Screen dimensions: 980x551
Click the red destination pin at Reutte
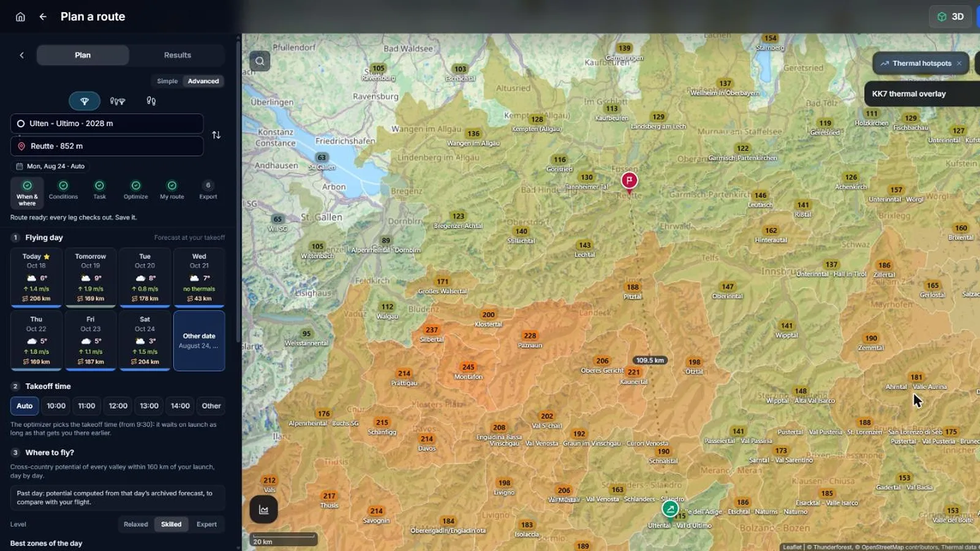(x=629, y=181)
